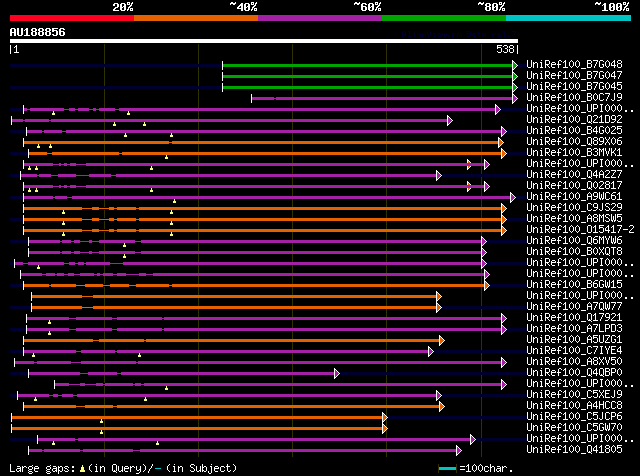Select the UniRef100_Q89X06 label

click(574, 142)
